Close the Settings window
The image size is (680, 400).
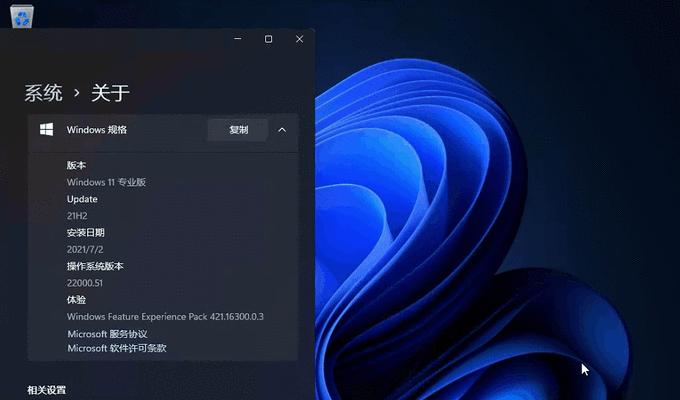(x=299, y=39)
